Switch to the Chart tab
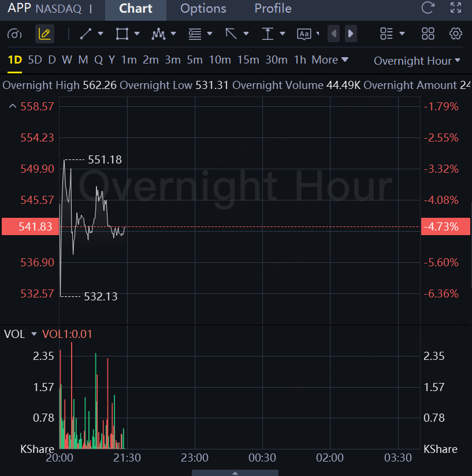472x476 pixels. click(136, 9)
